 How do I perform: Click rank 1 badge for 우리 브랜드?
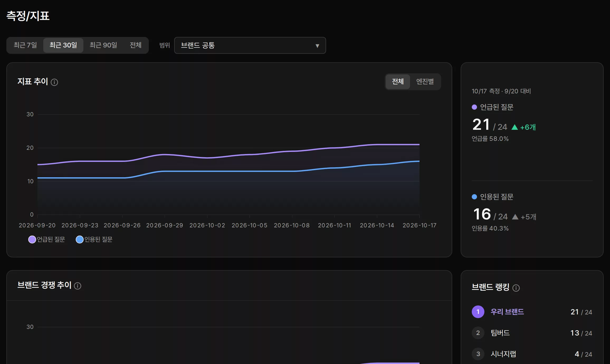point(478,312)
